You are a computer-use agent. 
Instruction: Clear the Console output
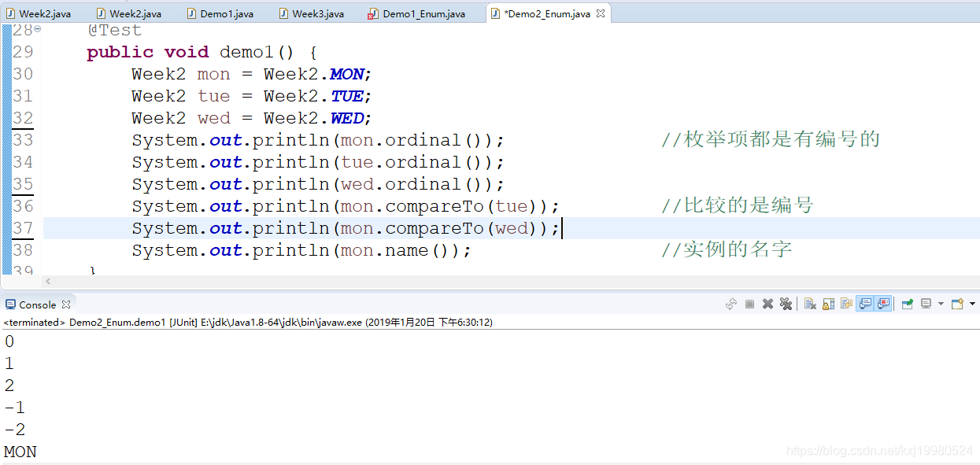(810, 304)
